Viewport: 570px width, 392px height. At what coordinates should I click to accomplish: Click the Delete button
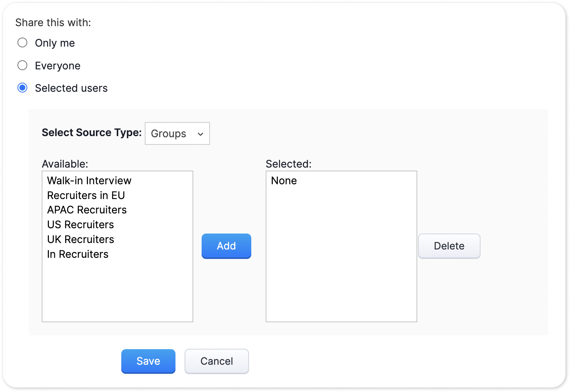tap(449, 246)
